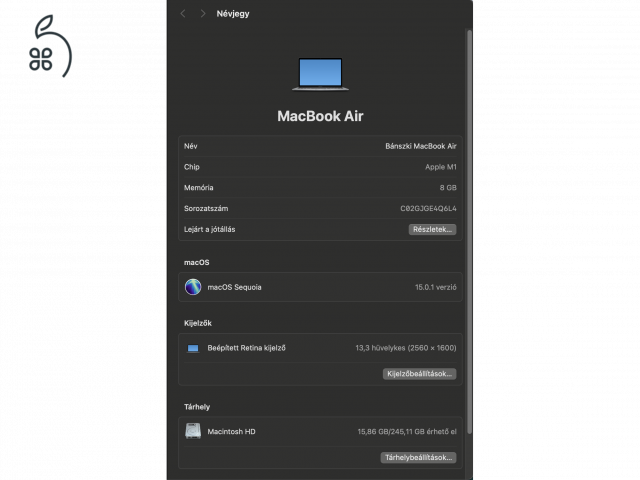Click the name value Bánszki MacBook Air

click(x=421, y=146)
